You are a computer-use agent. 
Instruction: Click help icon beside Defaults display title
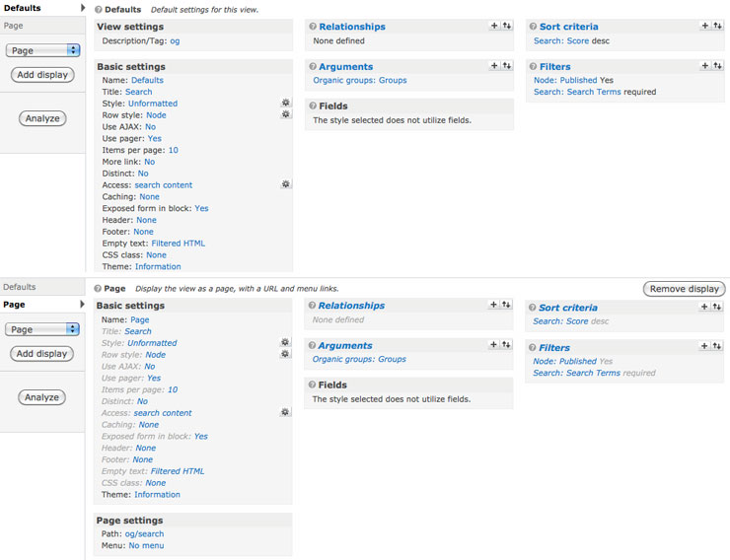click(99, 9)
